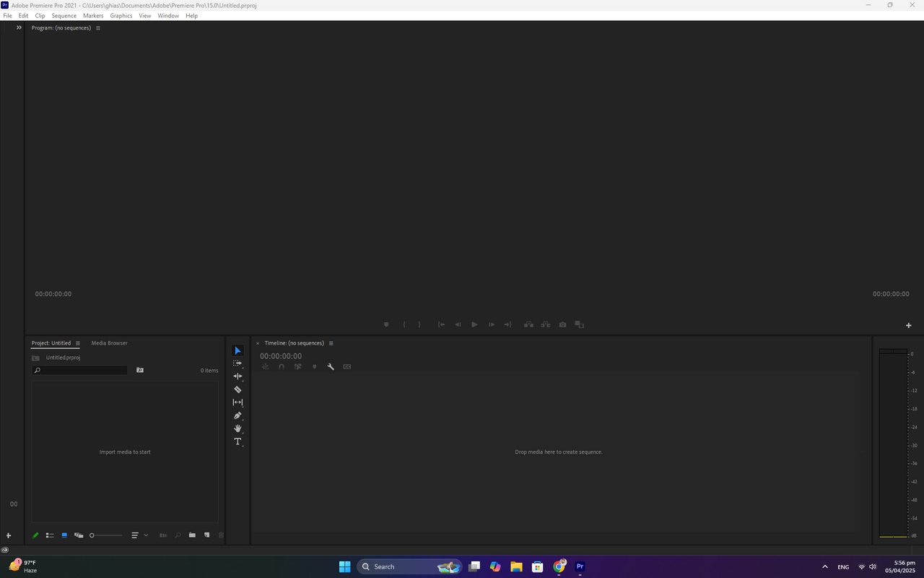Click the New Item icon
Viewport: 924px width, 578px height.
[x=206, y=535]
